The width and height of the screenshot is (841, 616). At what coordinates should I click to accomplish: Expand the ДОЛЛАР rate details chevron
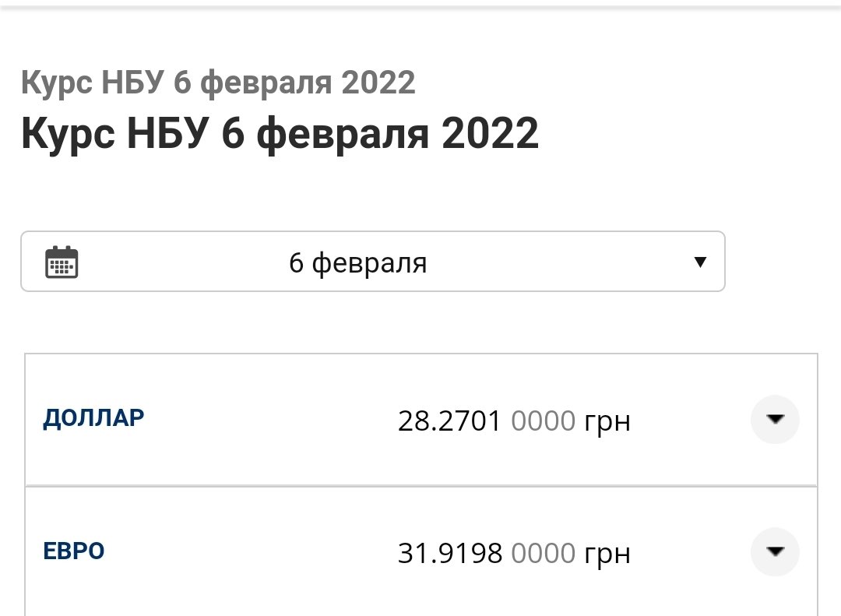click(774, 420)
